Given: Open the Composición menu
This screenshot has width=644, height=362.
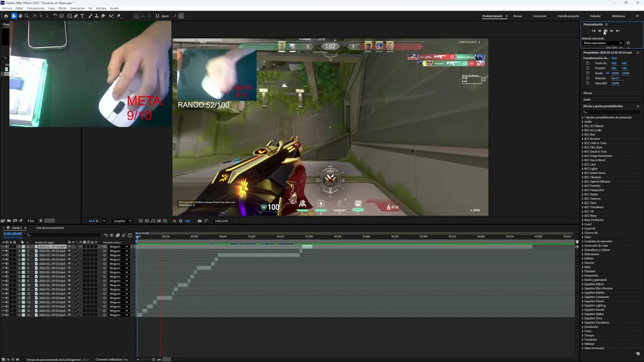Looking at the screenshot, I should click(35, 8).
